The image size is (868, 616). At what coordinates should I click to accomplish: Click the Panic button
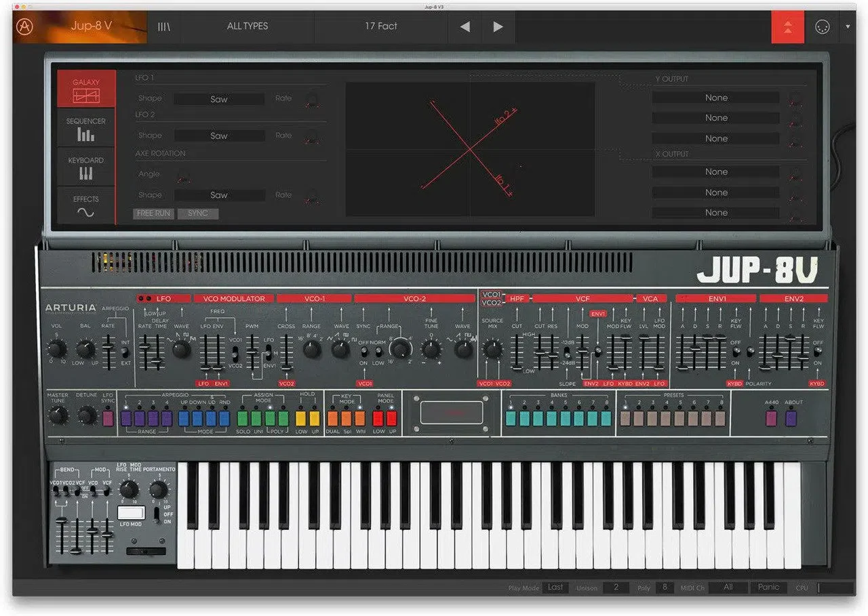tap(769, 588)
